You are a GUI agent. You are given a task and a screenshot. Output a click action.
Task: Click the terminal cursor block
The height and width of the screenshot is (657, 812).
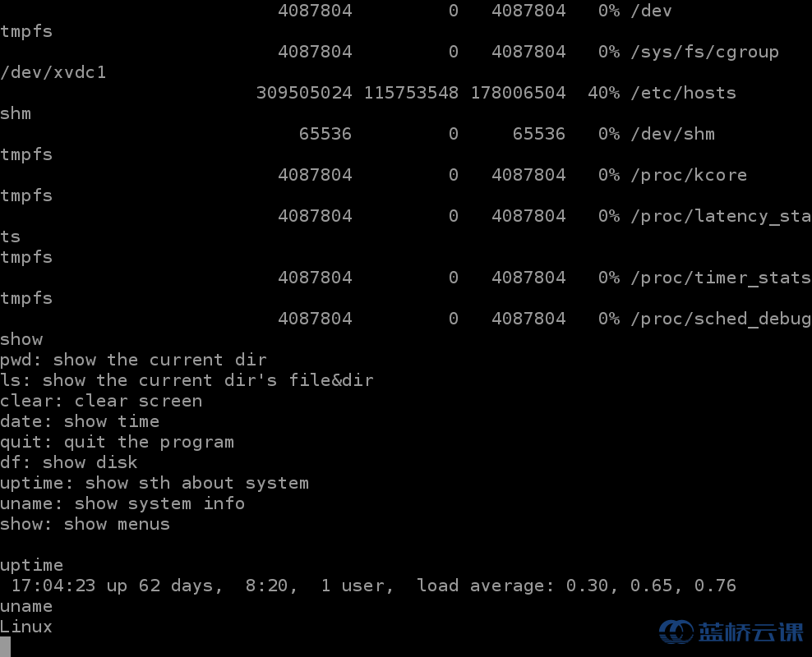[6, 647]
